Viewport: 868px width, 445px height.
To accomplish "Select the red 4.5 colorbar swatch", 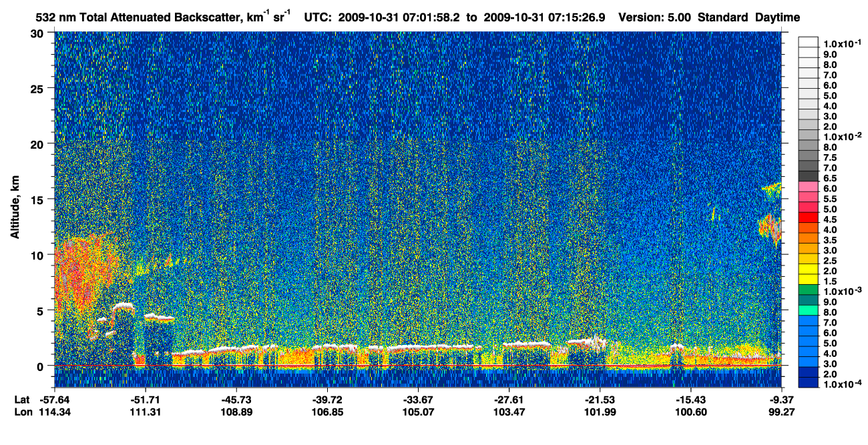I will pyautogui.click(x=808, y=217).
